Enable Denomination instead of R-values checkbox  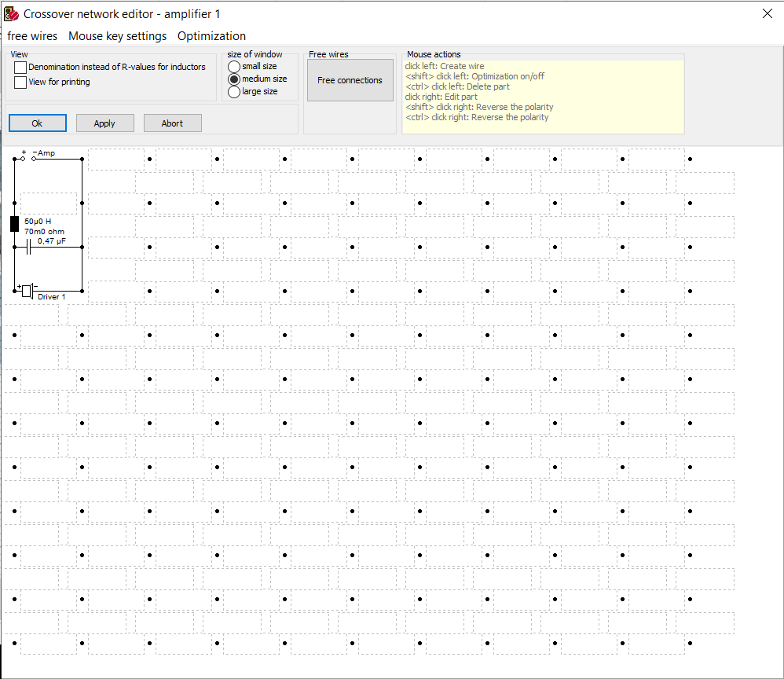[x=20, y=68]
